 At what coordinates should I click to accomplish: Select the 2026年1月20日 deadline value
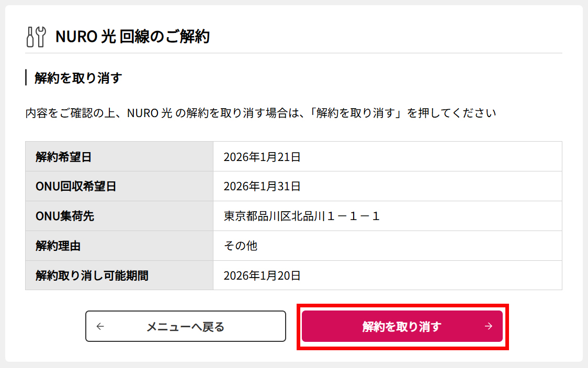pos(262,275)
